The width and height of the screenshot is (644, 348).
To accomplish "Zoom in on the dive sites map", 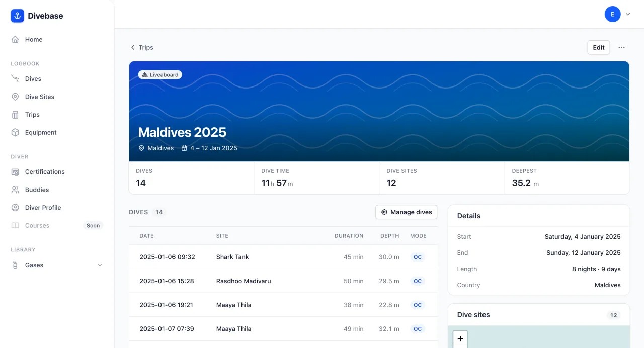I will [x=460, y=338].
